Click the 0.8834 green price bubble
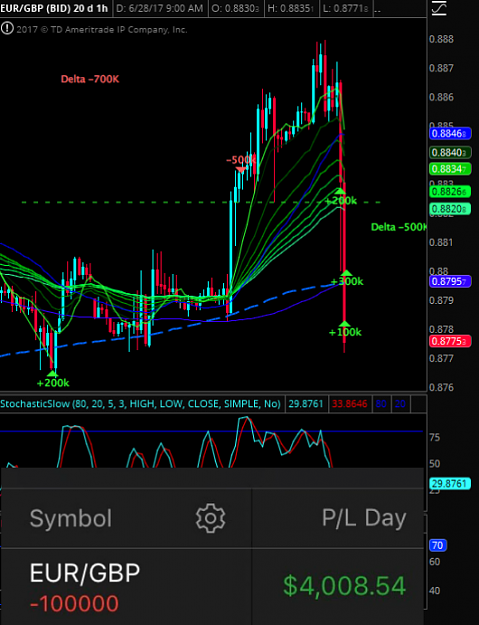This screenshot has width=479, height=625. (x=450, y=169)
